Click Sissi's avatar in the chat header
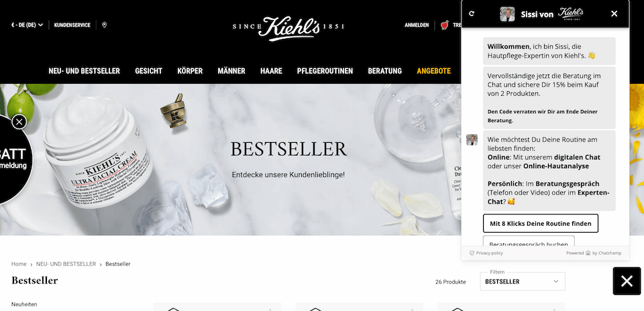 (507, 14)
